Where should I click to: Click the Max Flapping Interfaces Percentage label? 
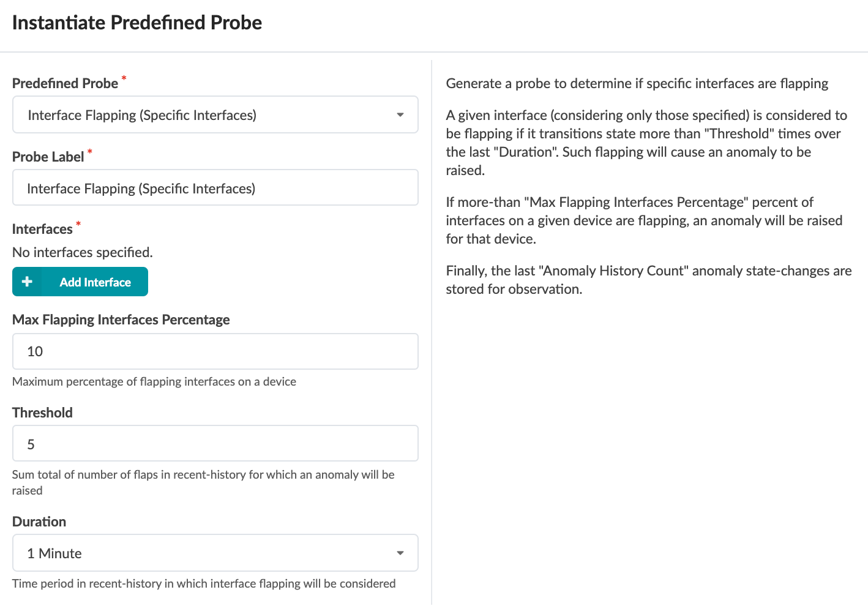[x=121, y=320]
